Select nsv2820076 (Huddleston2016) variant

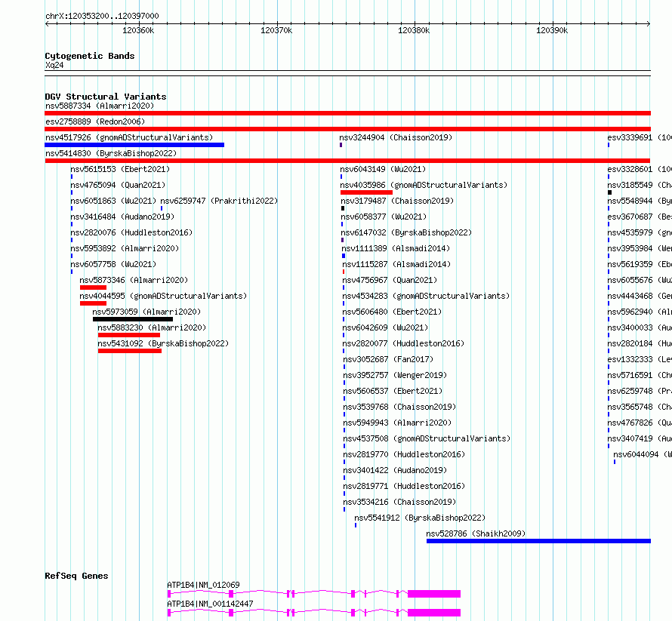[131, 232]
